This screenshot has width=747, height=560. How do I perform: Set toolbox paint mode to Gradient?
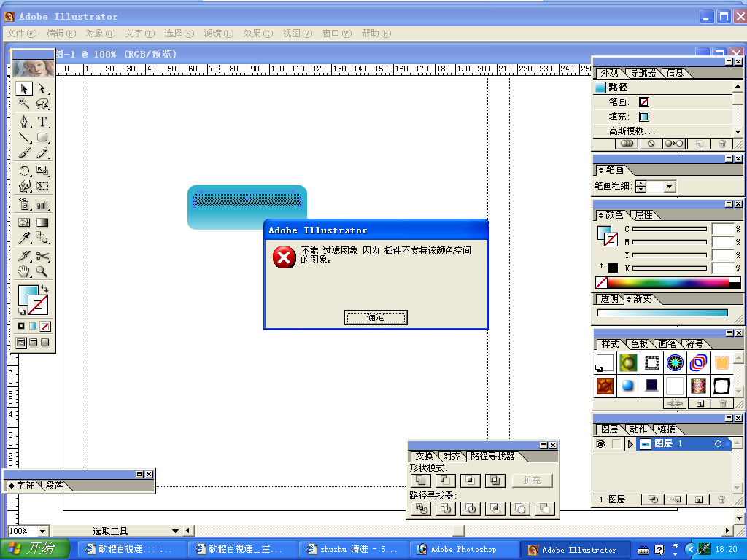click(33, 326)
